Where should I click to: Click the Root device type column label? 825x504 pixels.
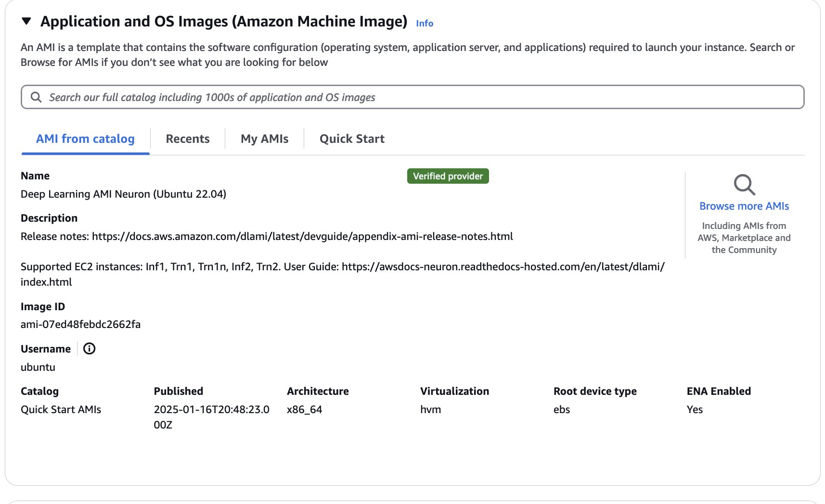595,391
